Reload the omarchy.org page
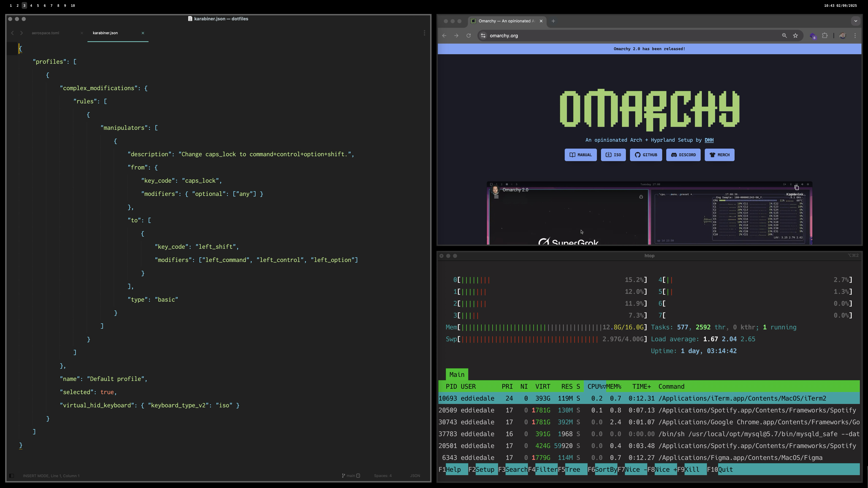This screenshot has width=868, height=488. pyautogui.click(x=468, y=36)
